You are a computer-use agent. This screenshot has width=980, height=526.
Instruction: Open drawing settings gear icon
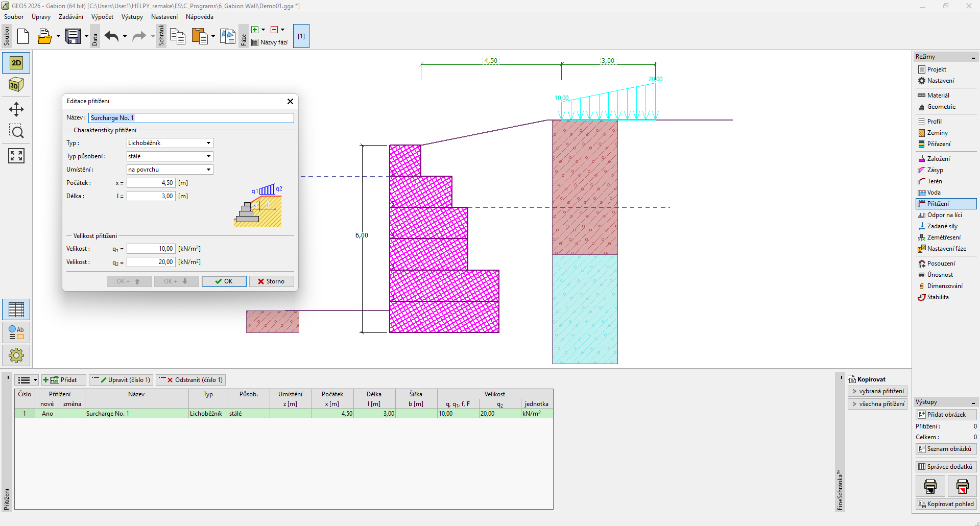click(x=16, y=355)
